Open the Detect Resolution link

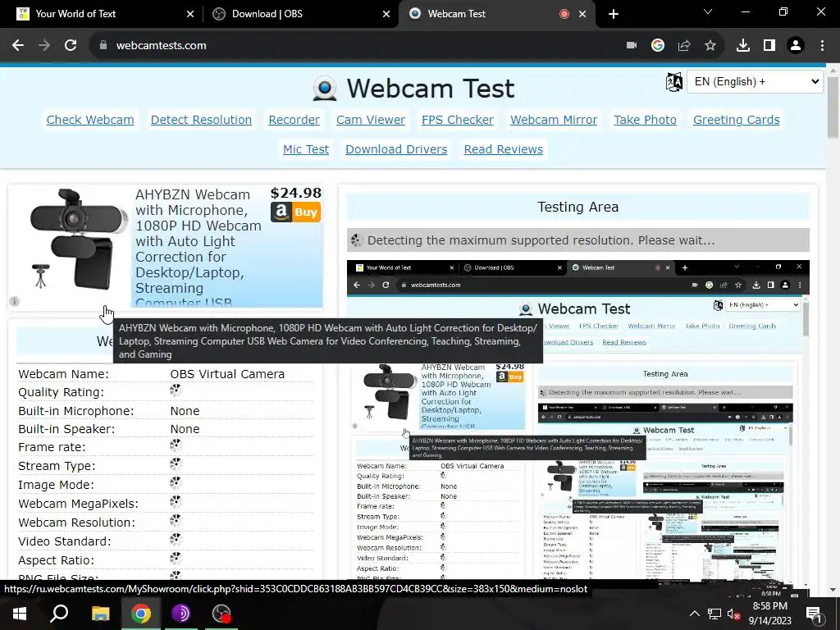point(201,120)
